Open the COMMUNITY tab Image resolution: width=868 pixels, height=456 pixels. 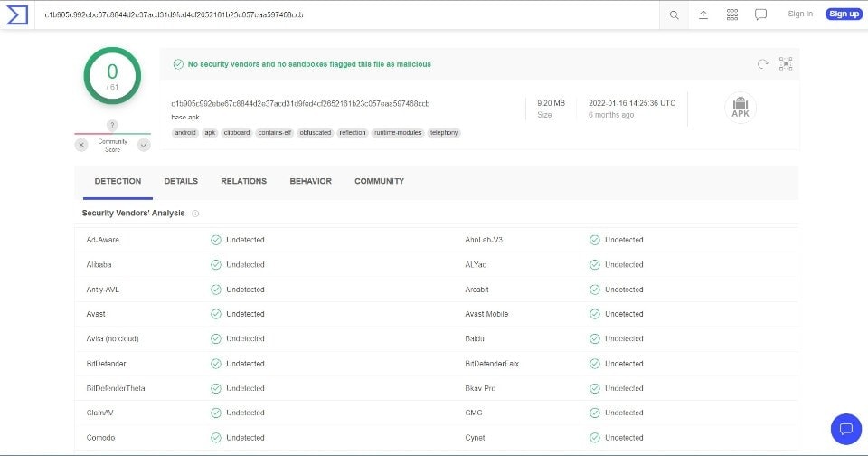point(379,181)
